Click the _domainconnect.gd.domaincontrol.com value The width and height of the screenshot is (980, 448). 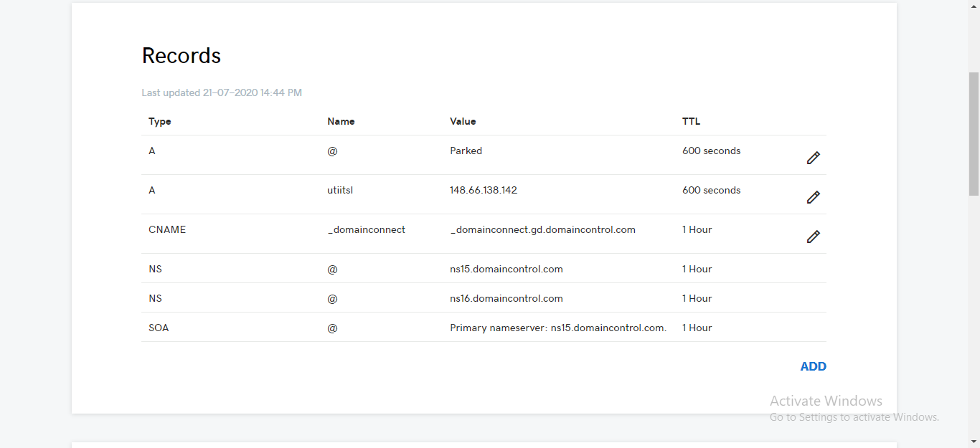(542, 229)
